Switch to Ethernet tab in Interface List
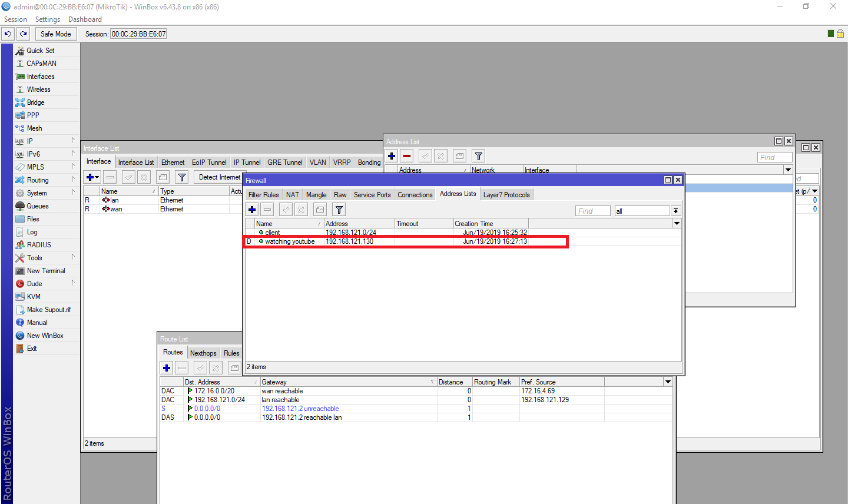Image resolution: width=848 pixels, height=504 pixels. coord(173,163)
